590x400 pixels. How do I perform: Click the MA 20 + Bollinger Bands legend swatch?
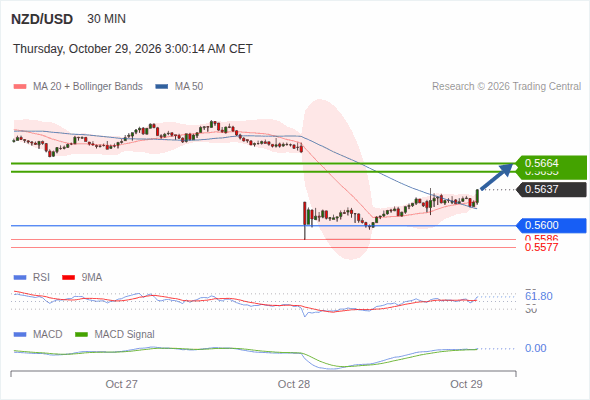[x=20, y=87]
